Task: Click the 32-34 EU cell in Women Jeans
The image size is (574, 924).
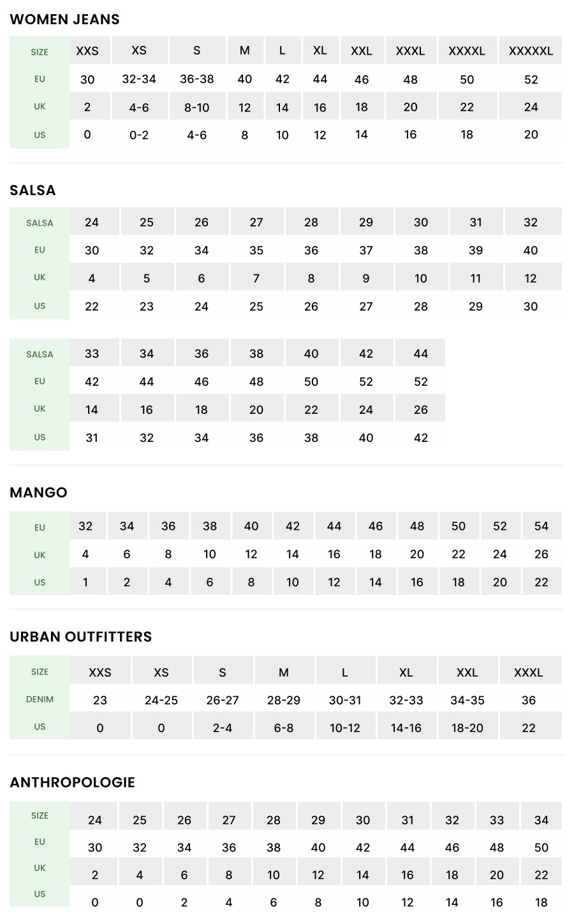Action: tap(139, 79)
